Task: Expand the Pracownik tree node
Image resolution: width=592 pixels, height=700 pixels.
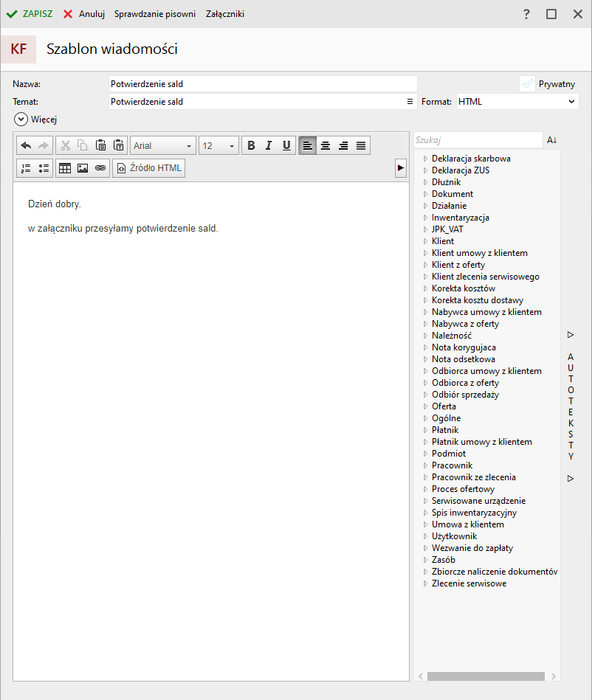Action: click(x=425, y=465)
